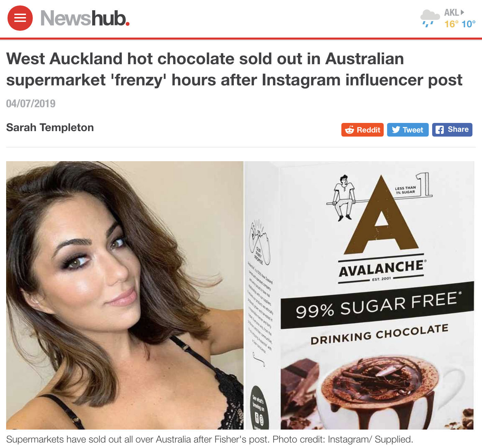Click the rain cloud weather icon

click(x=430, y=18)
